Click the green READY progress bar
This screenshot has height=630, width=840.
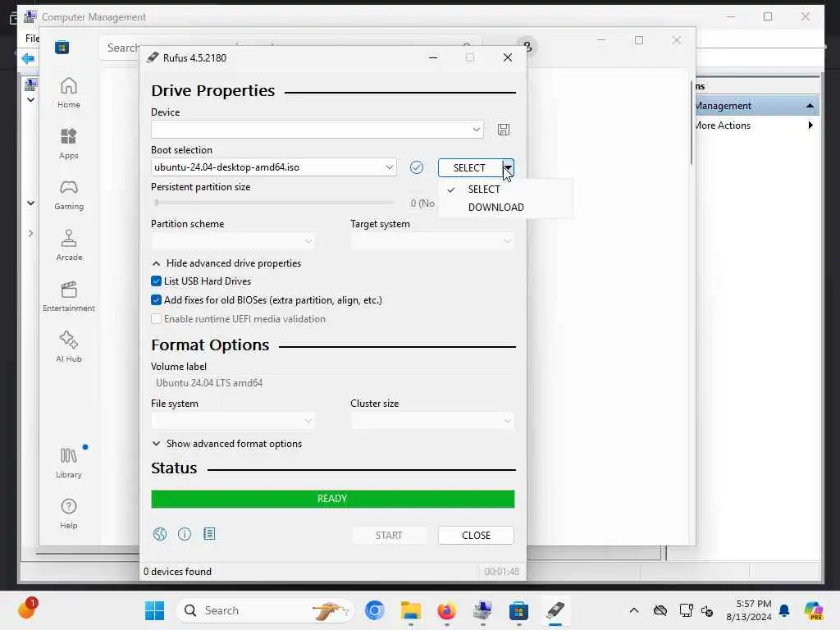point(333,499)
